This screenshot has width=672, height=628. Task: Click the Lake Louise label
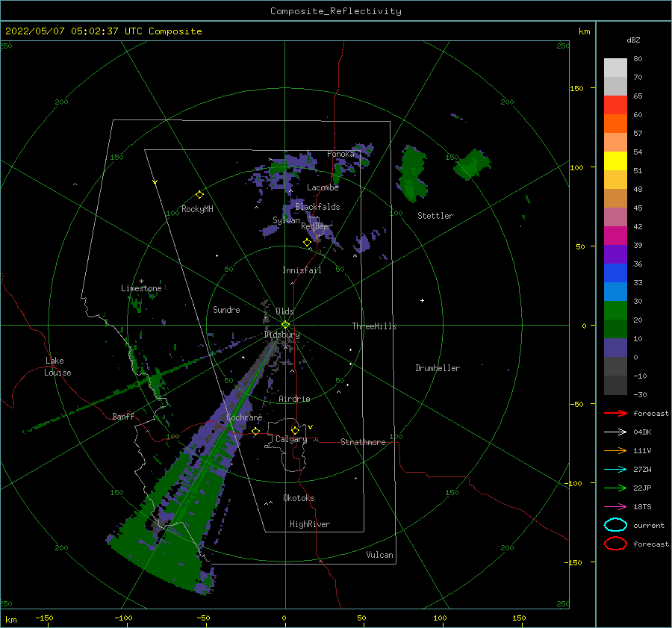(x=57, y=367)
